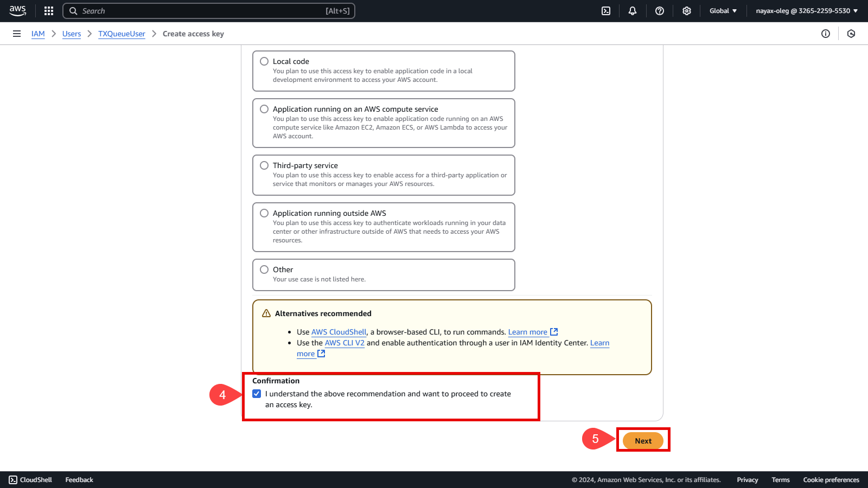Image resolution: width=868 pixels, height=488 pixels.
Task: Click Learn more about IAM Identity Center
Action: pos(599,343)
